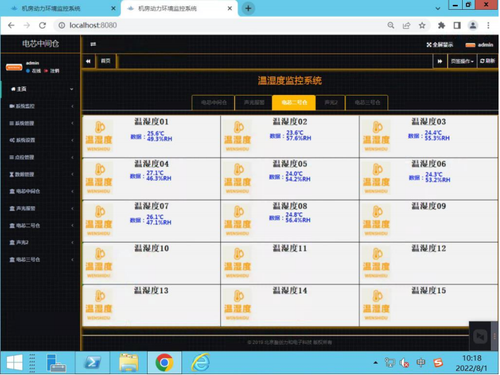500x375 pixels.
Task: Open the 温湿度09 sensor icon
Action: [x=376, y=221]
